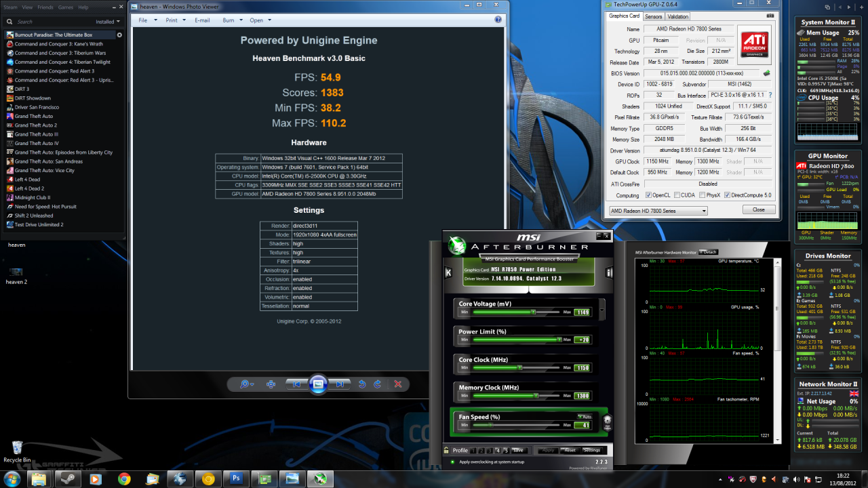Toggle the Afterburner profile lock icon

[446, 450]
